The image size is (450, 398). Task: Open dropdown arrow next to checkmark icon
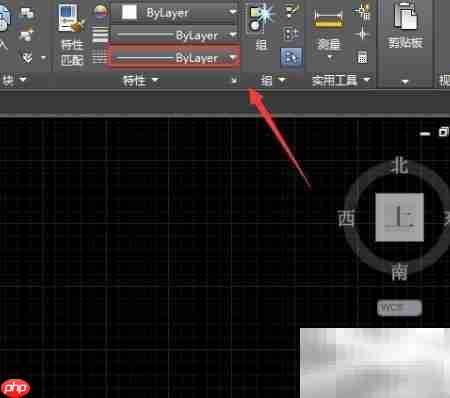click(x=43, y=58)
